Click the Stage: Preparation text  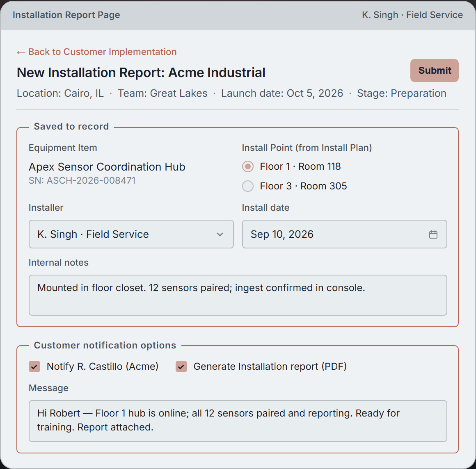[x=401, y=93]
